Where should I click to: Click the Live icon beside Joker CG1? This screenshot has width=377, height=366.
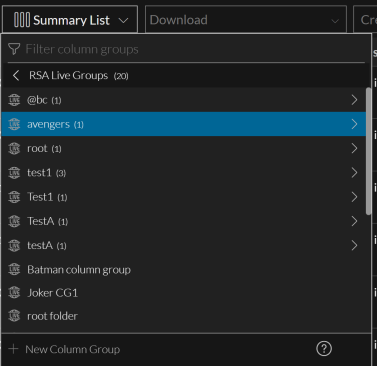(14, 293)
